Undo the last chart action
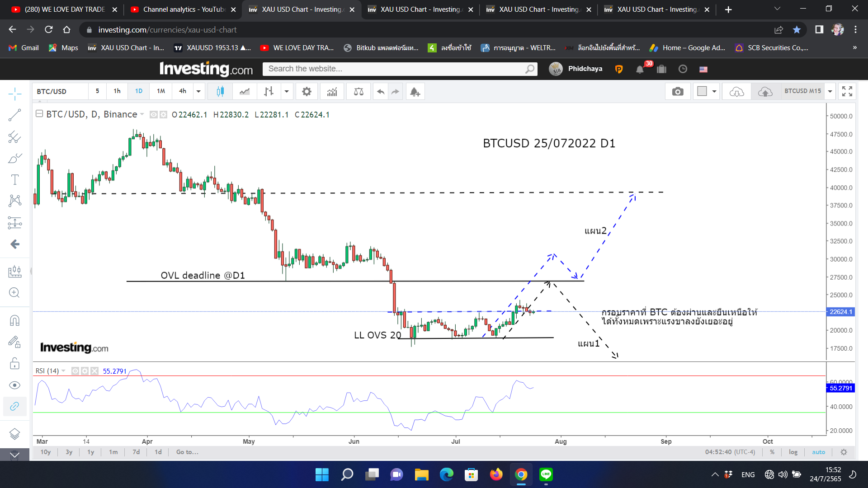 381,92
